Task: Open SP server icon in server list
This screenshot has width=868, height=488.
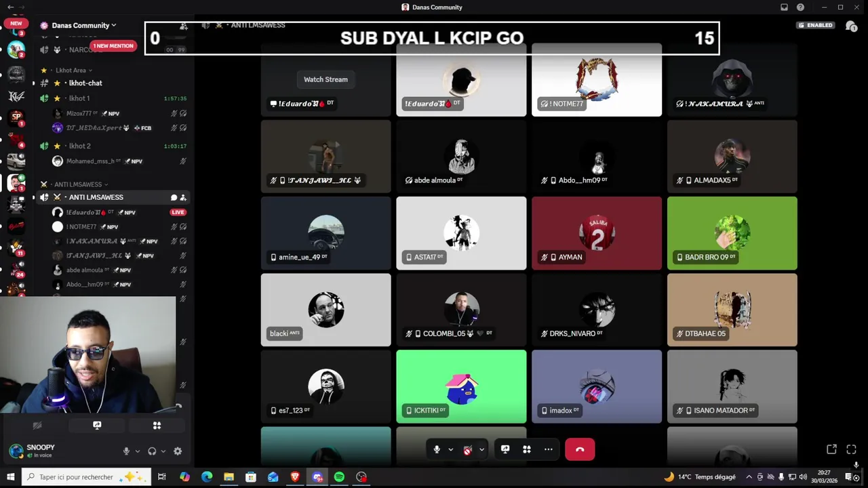Action: [16, 117]
